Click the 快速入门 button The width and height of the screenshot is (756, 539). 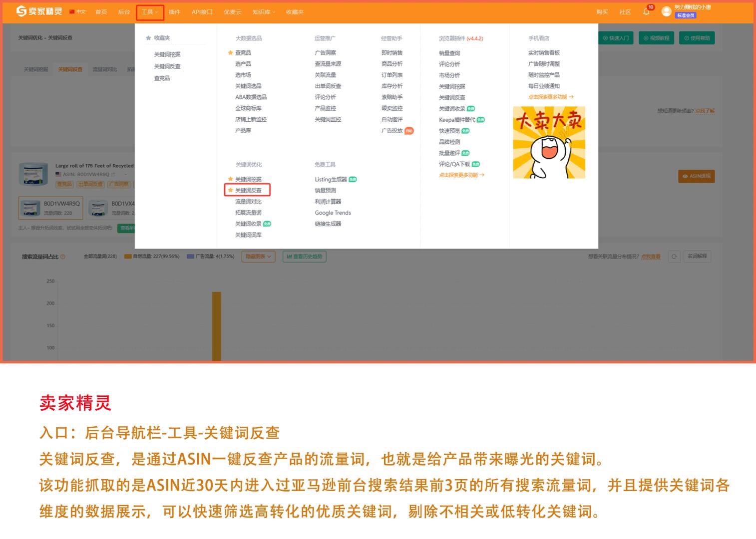(616, 38)
